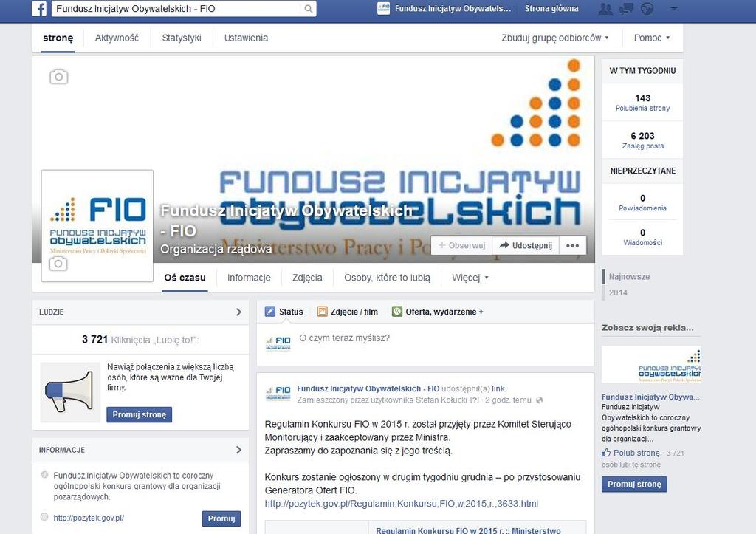Open the Ustawienia tab
The image size is (756, 534).
[246, 38]
